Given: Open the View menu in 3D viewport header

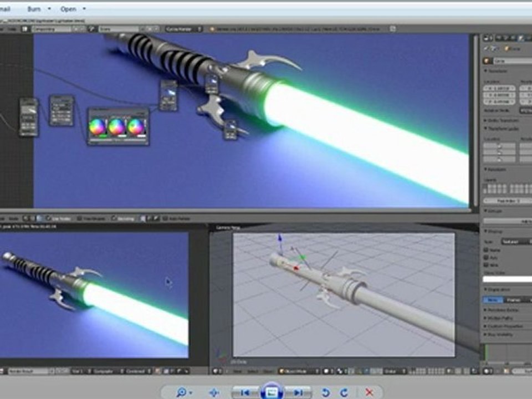Looking at the screenshot, I should point(238,371).
